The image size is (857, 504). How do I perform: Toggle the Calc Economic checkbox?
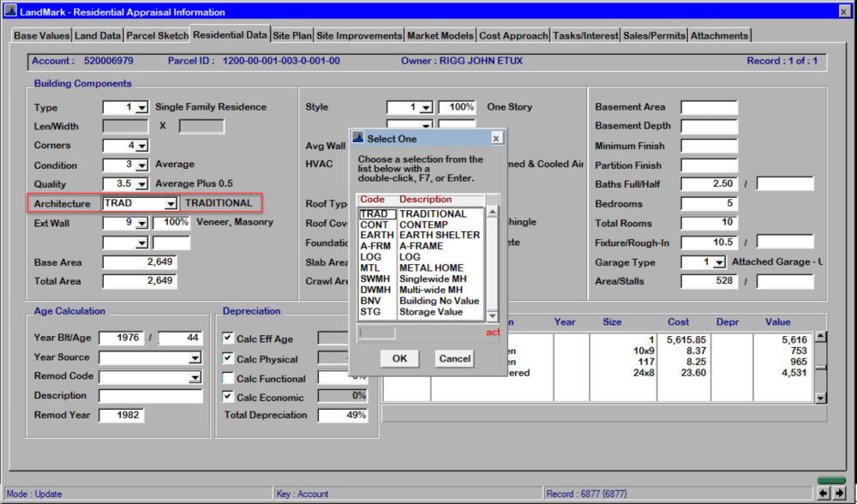(x=228, y=397)
